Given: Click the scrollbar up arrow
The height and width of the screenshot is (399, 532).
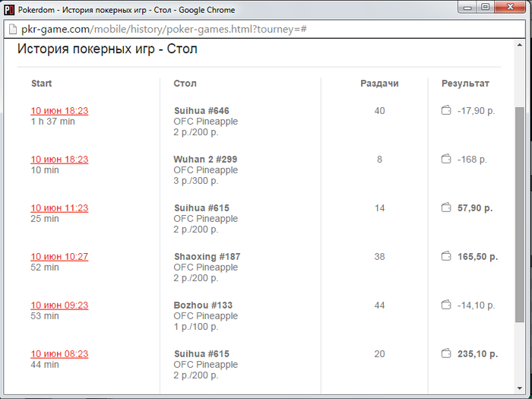Looking at the screenshot, I should (520, 46).
